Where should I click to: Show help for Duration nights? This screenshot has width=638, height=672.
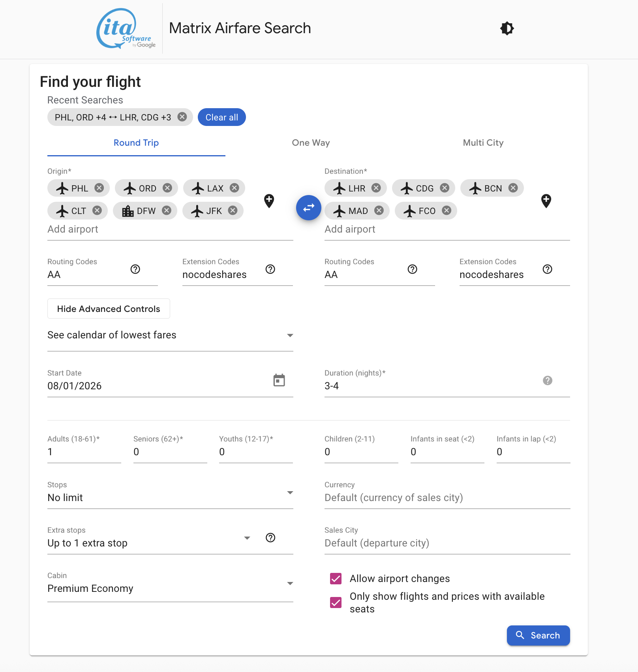click(548, 381)
